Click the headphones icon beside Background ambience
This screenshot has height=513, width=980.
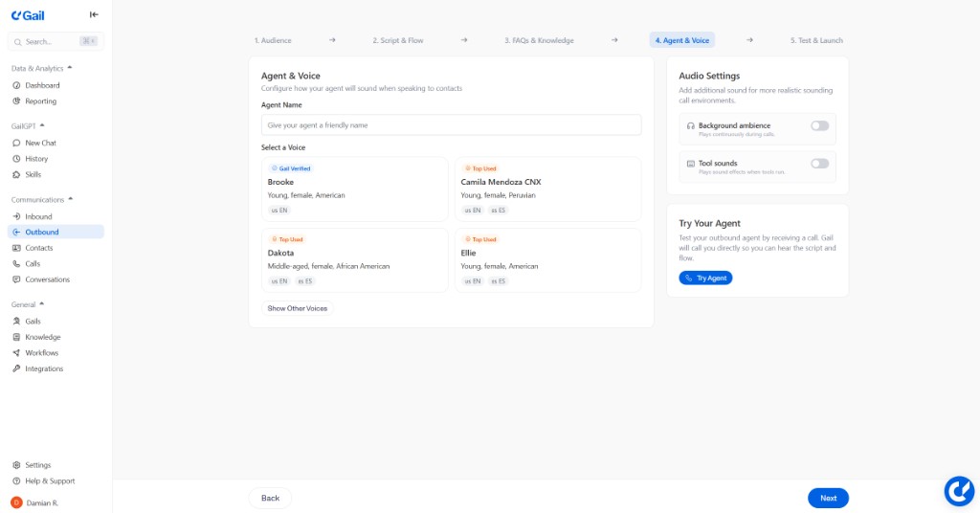(691, 125)
